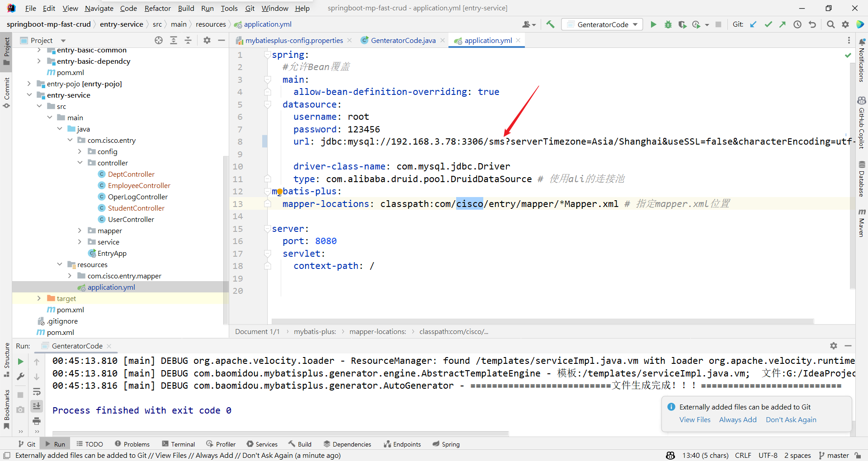Start debugging with the bug icon
This screenshot has height=461, width=868.
pyautogui.click(x=668, y=24)
